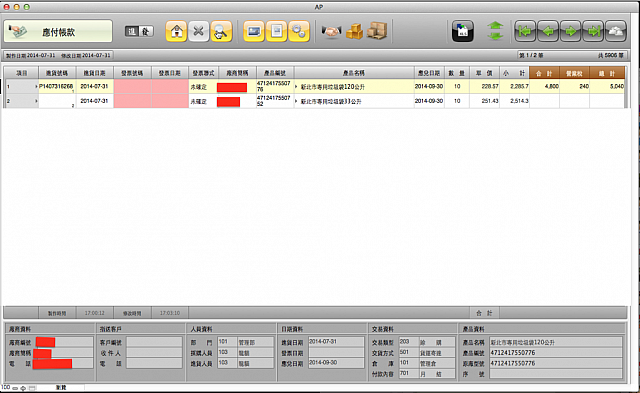Click the 產品名稱 column header
The height and width of the screenshot is (393, 640).
(354, 73)
